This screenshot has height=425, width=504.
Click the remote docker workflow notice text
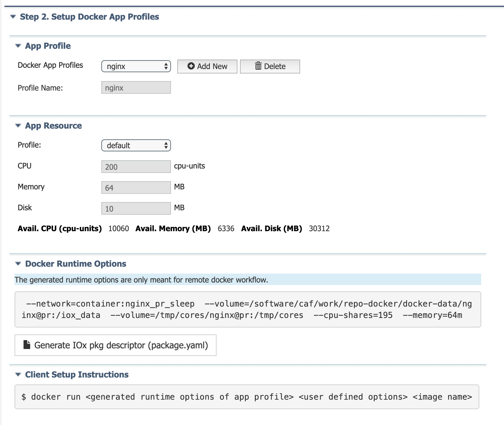tap(142, 280)
